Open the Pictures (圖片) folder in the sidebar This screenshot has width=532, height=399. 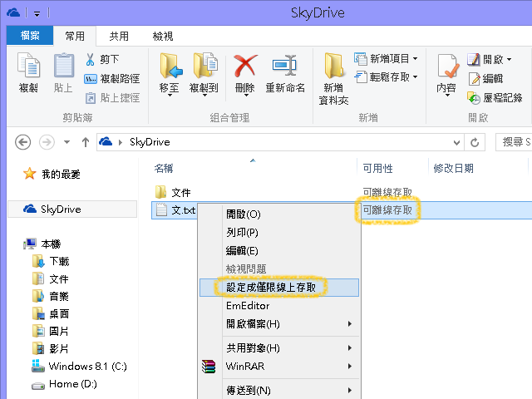[50, 331]
